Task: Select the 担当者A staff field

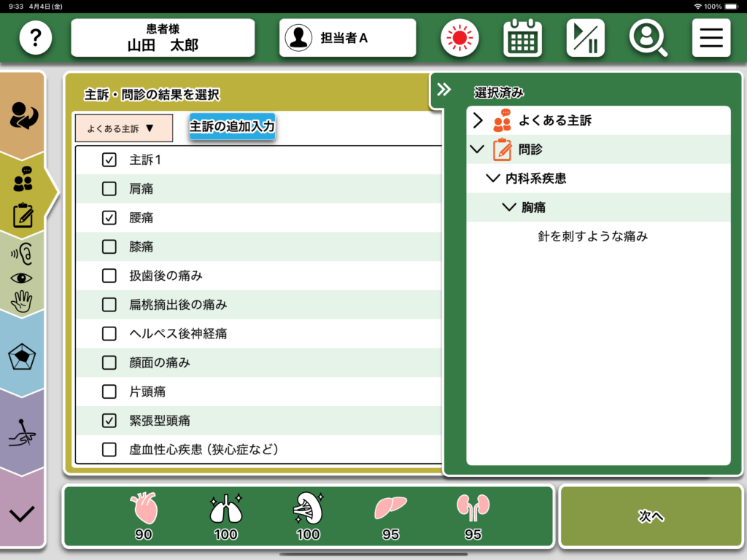Action: (347, 38)
